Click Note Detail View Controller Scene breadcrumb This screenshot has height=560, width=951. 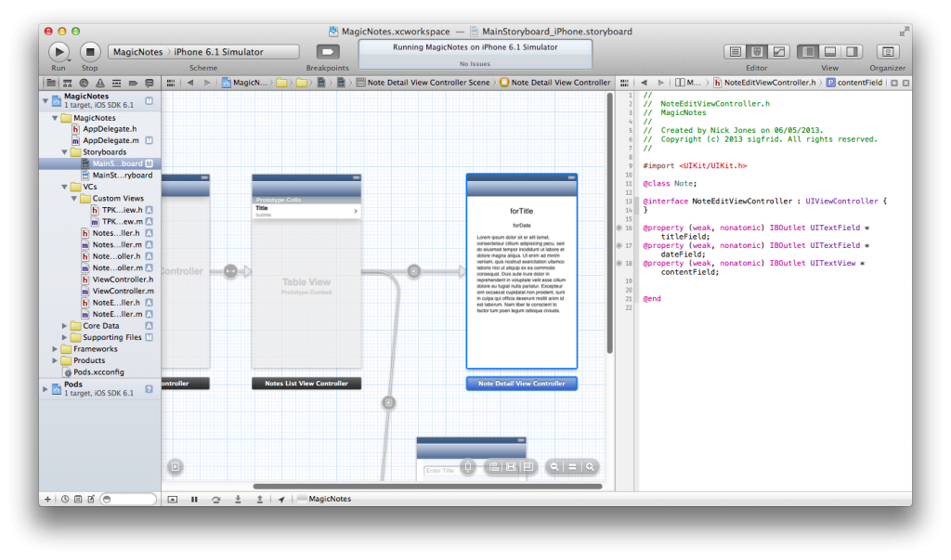[423, 84]
